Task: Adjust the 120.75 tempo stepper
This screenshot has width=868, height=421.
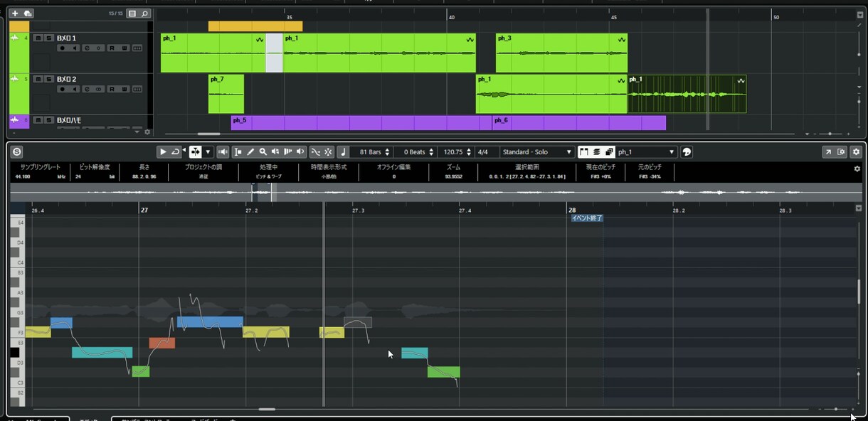Action: point(469,151)
